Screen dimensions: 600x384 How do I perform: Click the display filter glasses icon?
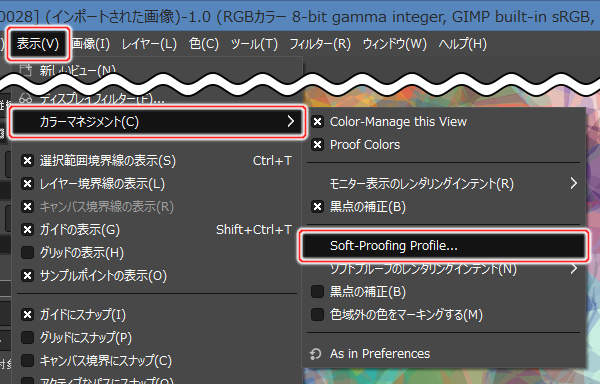click(x=26, y=99)
